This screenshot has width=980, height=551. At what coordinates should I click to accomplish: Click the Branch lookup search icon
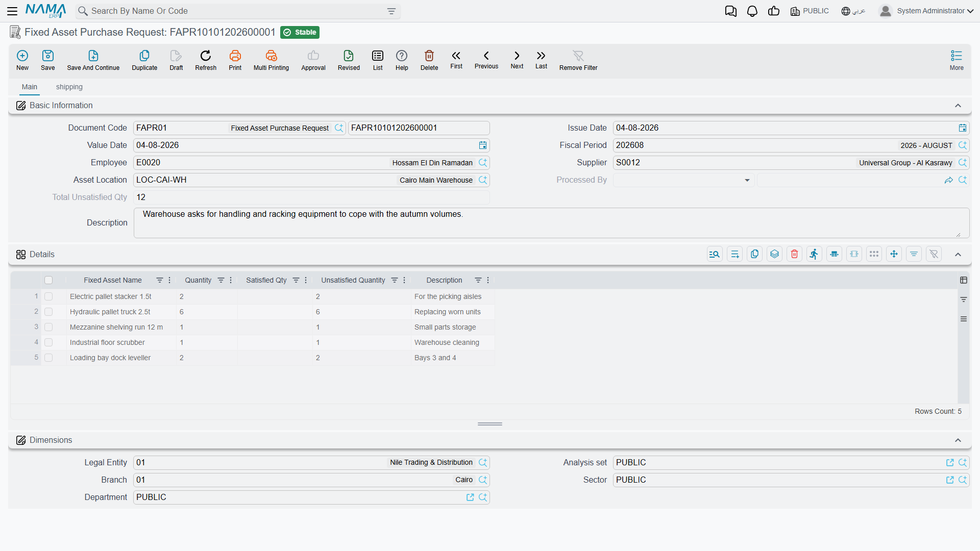[482, 480]
